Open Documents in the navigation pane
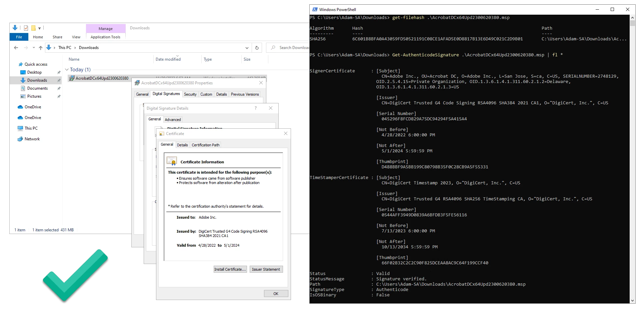Viewport: 644px width, 316px height. point(37,88)
